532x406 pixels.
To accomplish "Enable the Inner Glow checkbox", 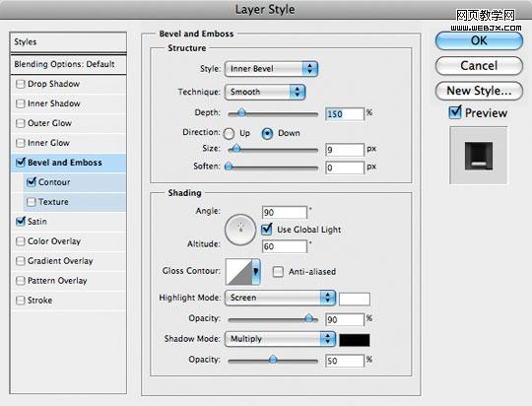I will (21, 143).
